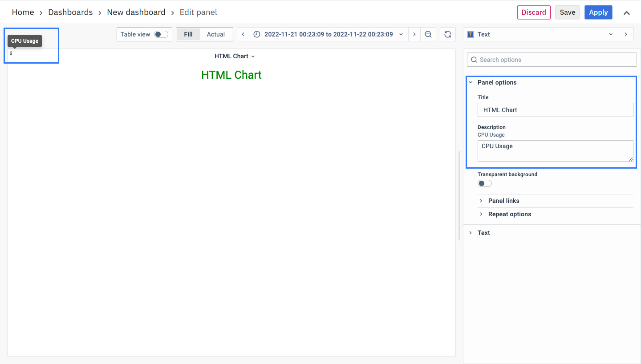Image resolution: width=641 pixels, height=364 pixels.
Task: Expand the Panel links section
Action: [503, 201]
